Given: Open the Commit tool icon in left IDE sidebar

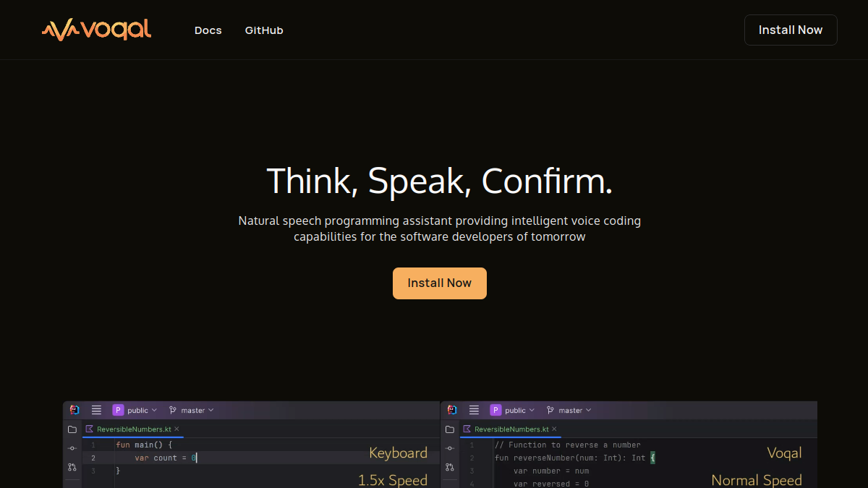Looking at the screenshot, I should point(72,448).
